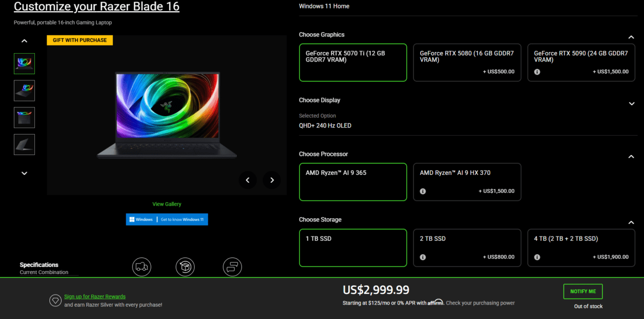Select GeForce RTX 5090 graphics option

click(581, 63)
